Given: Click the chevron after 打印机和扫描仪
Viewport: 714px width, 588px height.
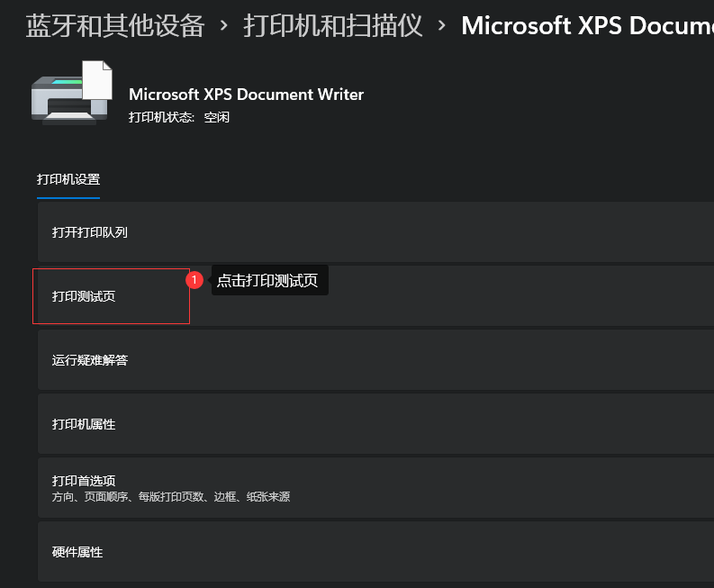Looking at the screenshot, I should click(441, 26).
